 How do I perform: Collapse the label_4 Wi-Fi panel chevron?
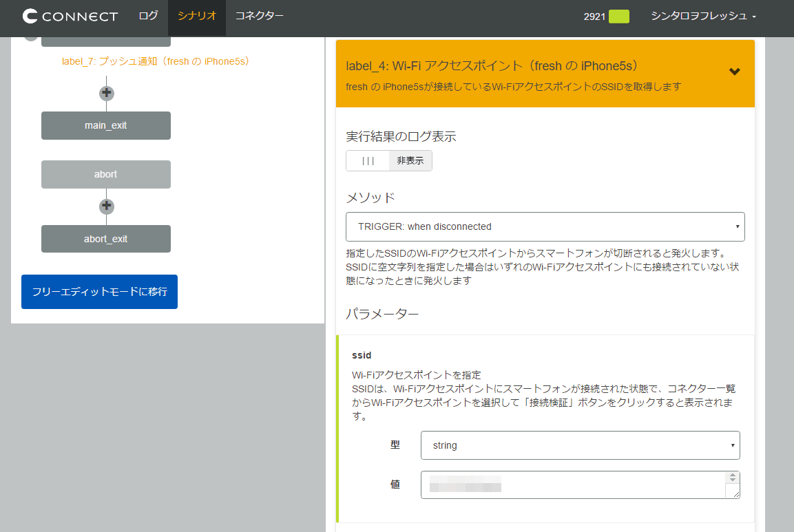[x=734, y=72]
